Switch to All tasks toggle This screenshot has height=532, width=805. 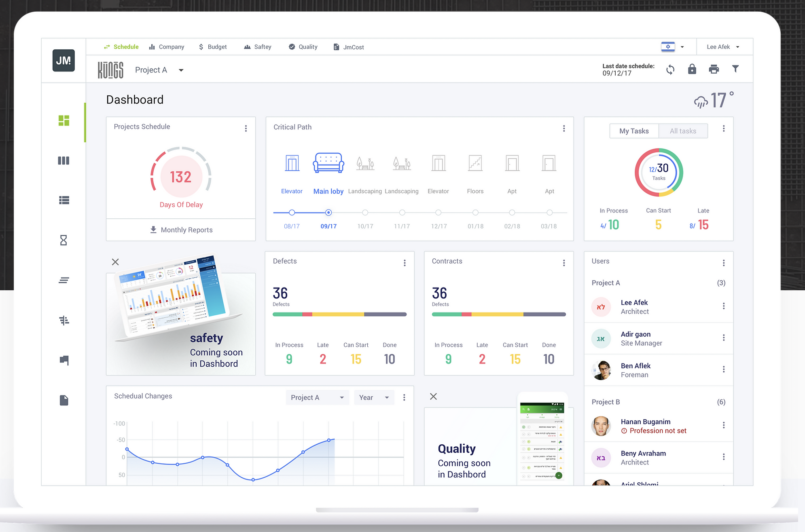pyautogui.click(x=683, y=131)
